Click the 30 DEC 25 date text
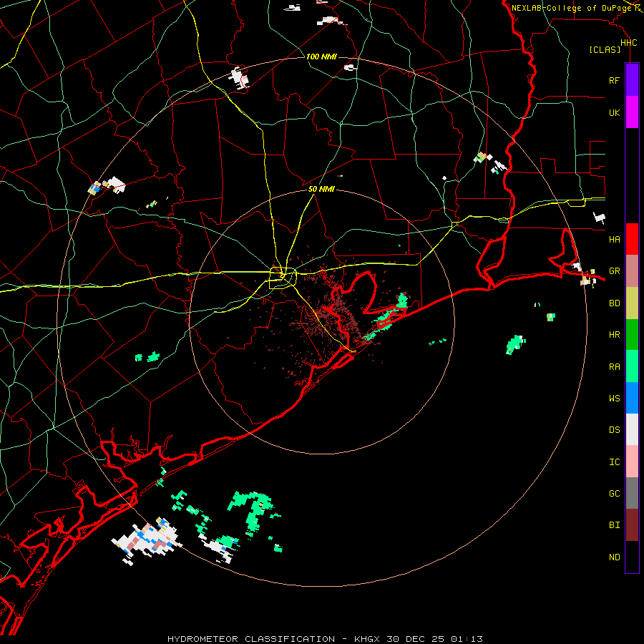644x644 pixels. coord(415,639)
